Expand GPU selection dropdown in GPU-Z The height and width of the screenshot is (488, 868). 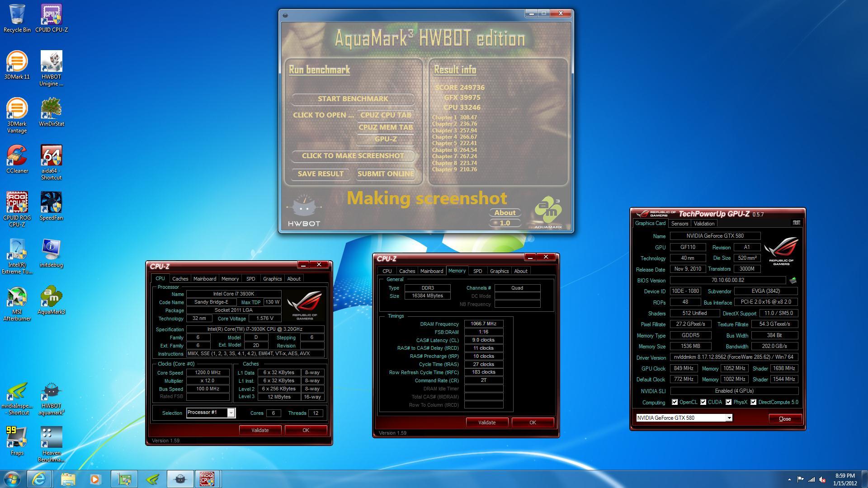pyautogui.click(x=729, y=418)
